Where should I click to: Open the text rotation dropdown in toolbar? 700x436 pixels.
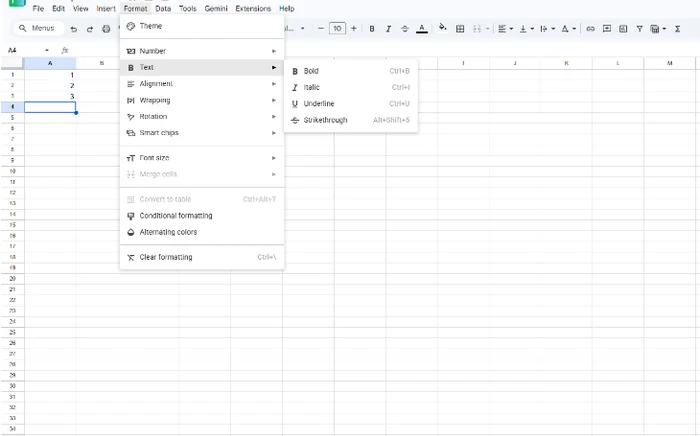(x=568, y=29)
